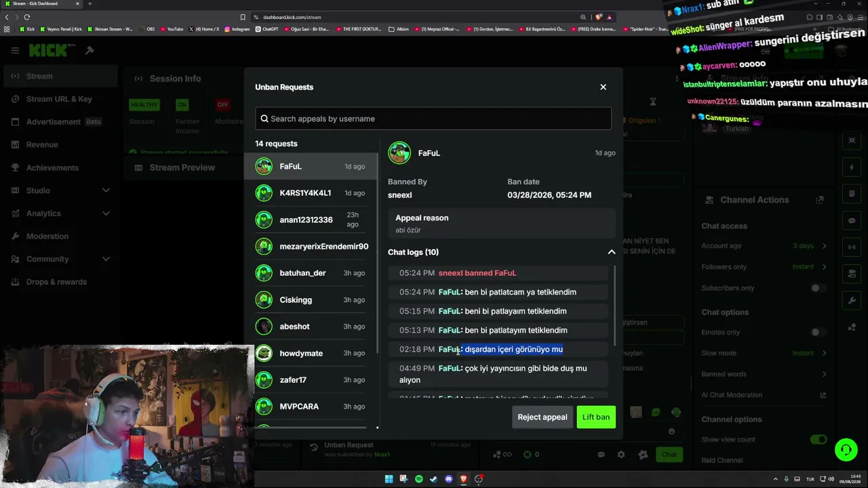868x488 pixels.
Task: Click sneexl under Banned By
Action: pos(400,195)
